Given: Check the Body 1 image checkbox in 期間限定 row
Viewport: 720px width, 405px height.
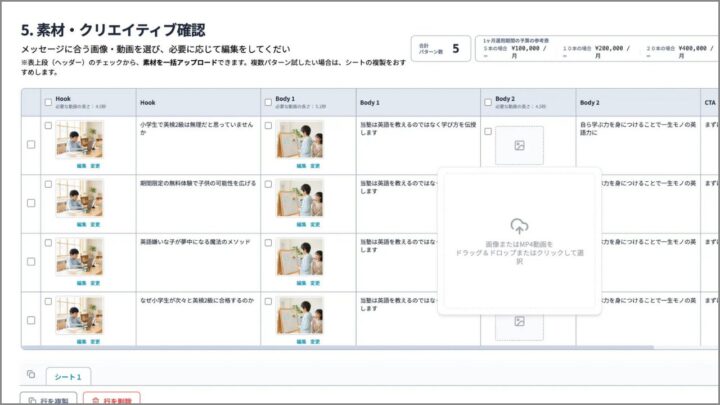Looking at the screenshot, I should (x=268, y=184).
